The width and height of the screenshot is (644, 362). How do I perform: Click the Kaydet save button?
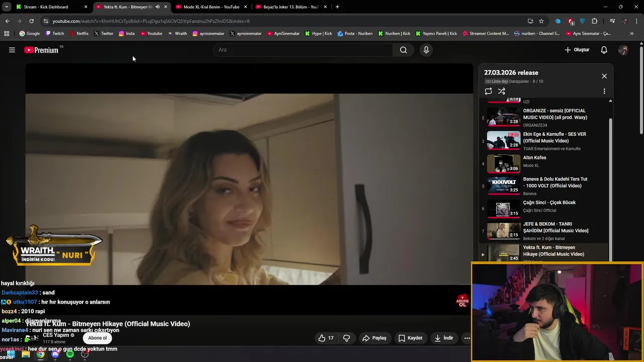(x=411, y=338)
